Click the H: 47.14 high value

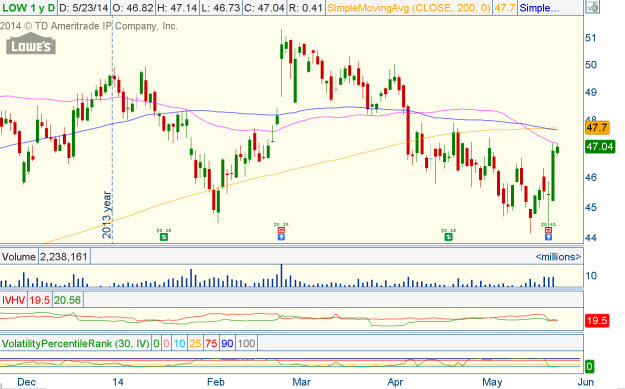point(176,8)
